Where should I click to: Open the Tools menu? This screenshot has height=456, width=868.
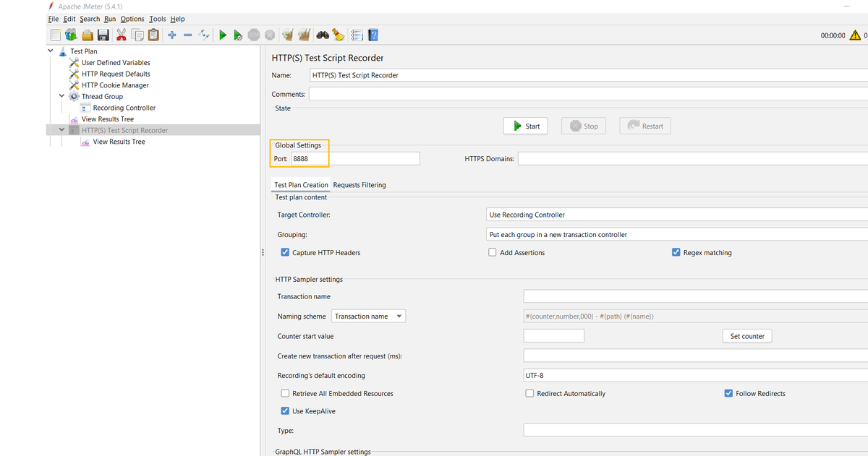pos(158,19)
